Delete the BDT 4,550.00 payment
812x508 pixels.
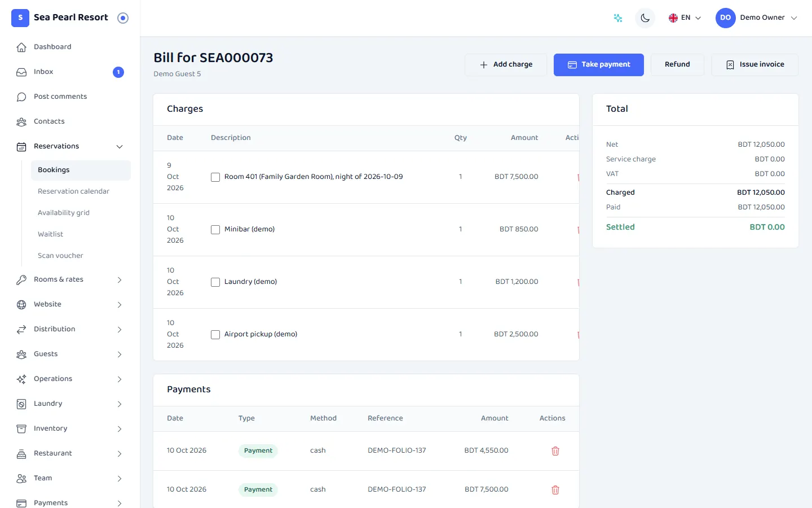[x=555, y=451]
